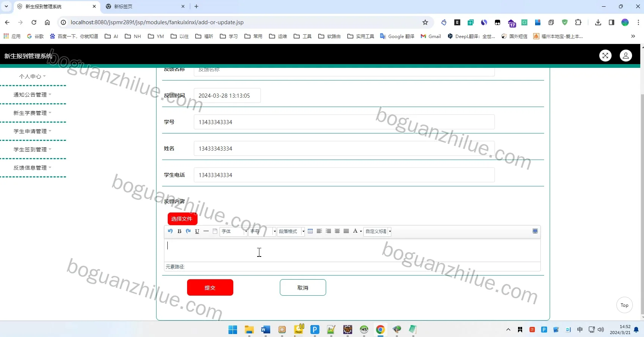Open the user profile avatar icon
This screenshot has width=644, height=337.
point(626,56)
